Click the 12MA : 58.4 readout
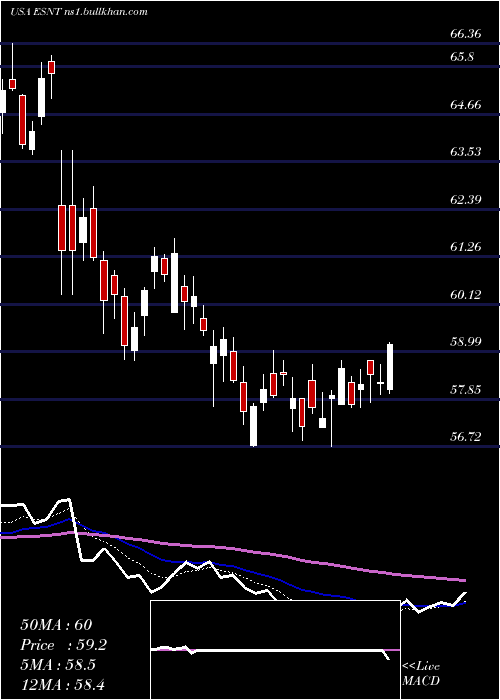The height and width of the screenshot is (700, 500). tap(62, 684)
